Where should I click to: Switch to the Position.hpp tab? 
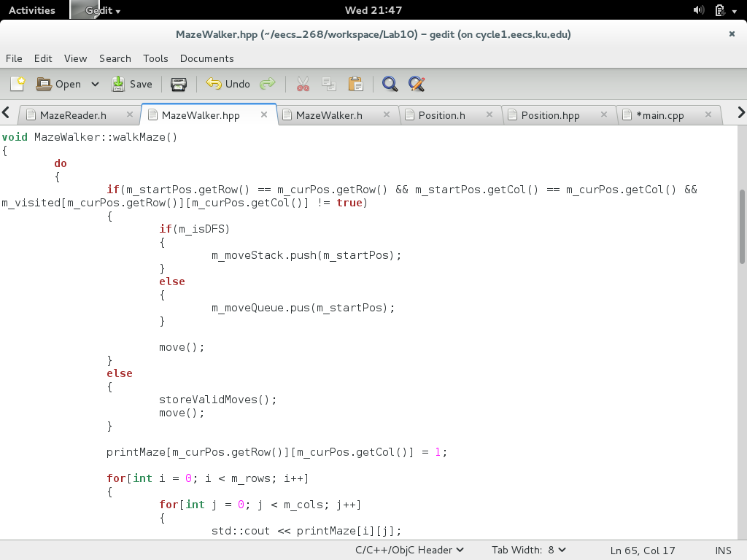pyautogui.click(x=550, y=115)
